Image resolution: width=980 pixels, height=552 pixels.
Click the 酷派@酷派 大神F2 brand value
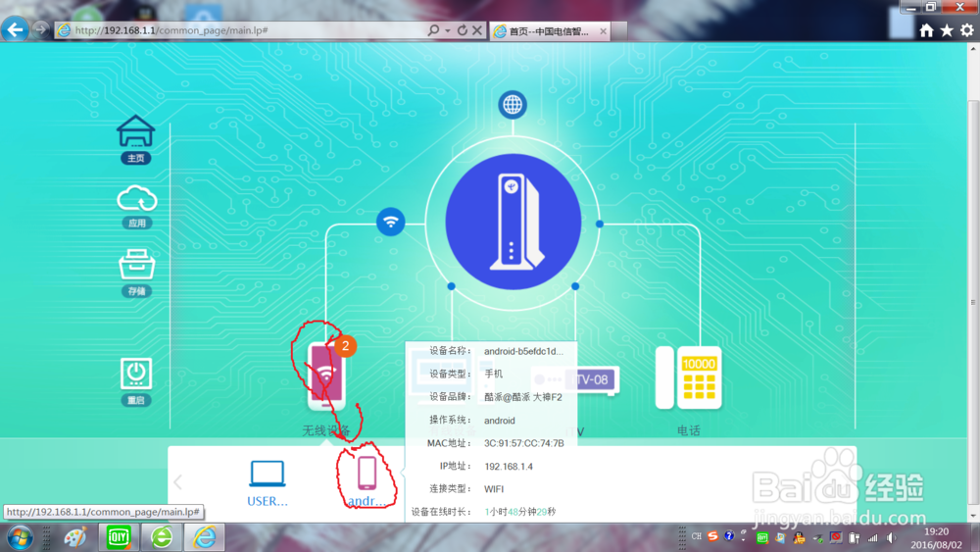coord(523,397)
